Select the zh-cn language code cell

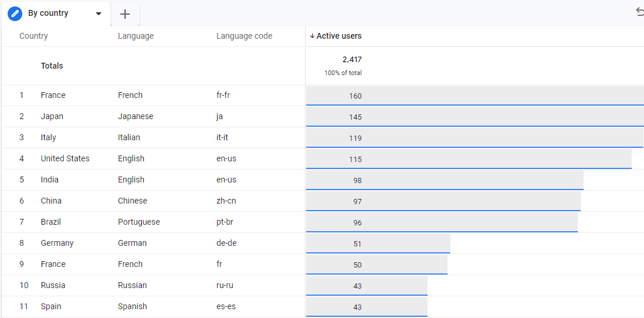[x=226, y=201]
